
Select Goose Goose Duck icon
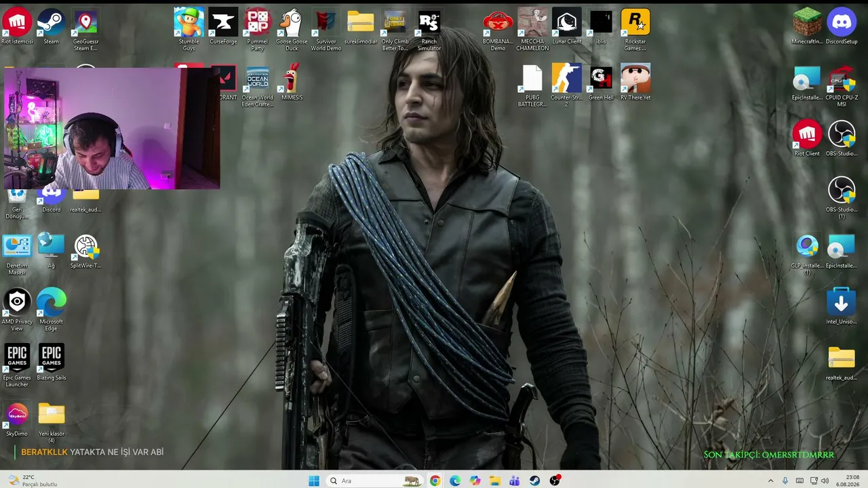292,30
